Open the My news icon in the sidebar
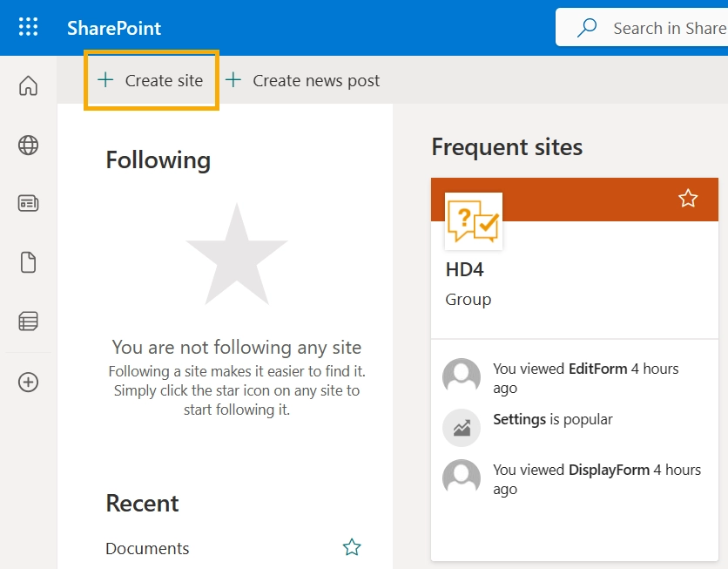 [29, 203]
